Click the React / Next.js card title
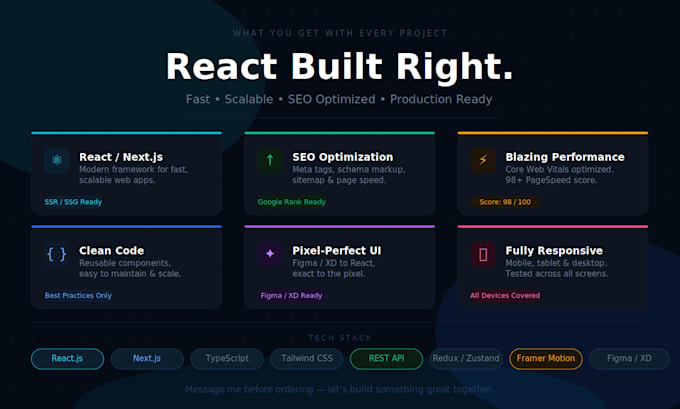This screenshot has width=680, height=409. [x=121, y=157]
